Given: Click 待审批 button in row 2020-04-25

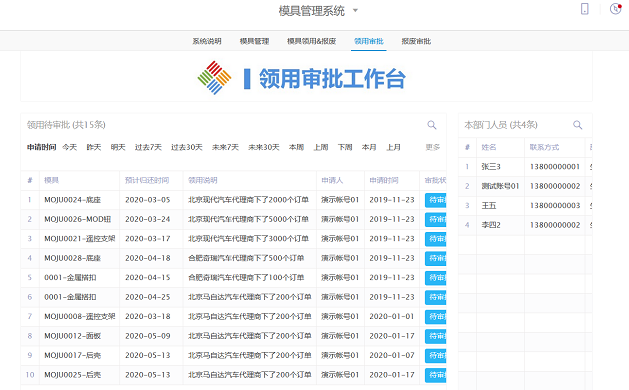Looking at the screenshot, I should 436,297.
